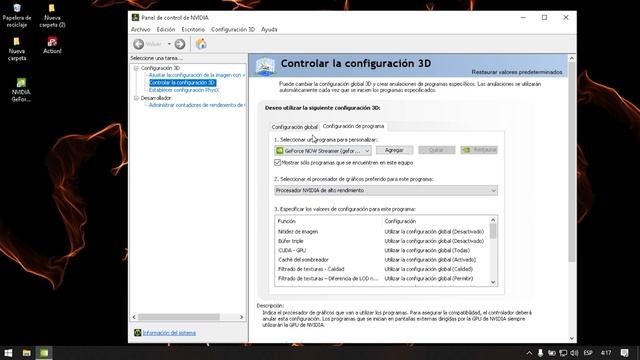The width and height of the screenshot is (640, 360).
Task: Click the 3D settings header icon
Action: click(265, 66)
